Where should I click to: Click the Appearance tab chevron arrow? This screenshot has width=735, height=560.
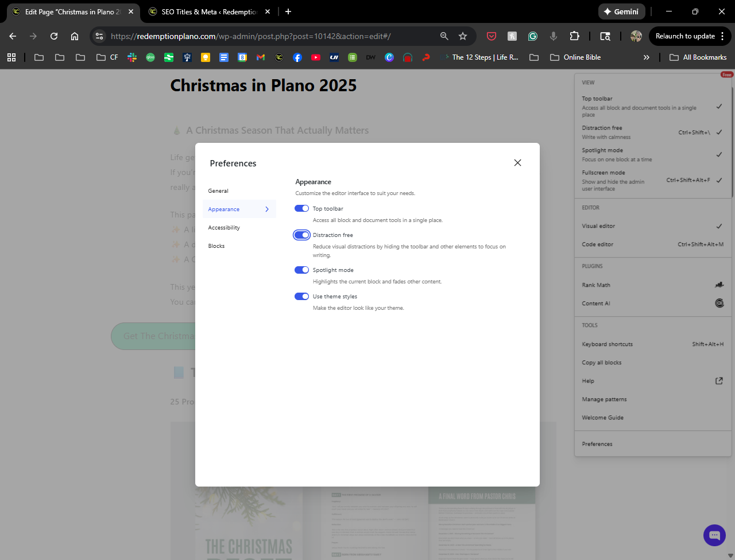(267, 209)
